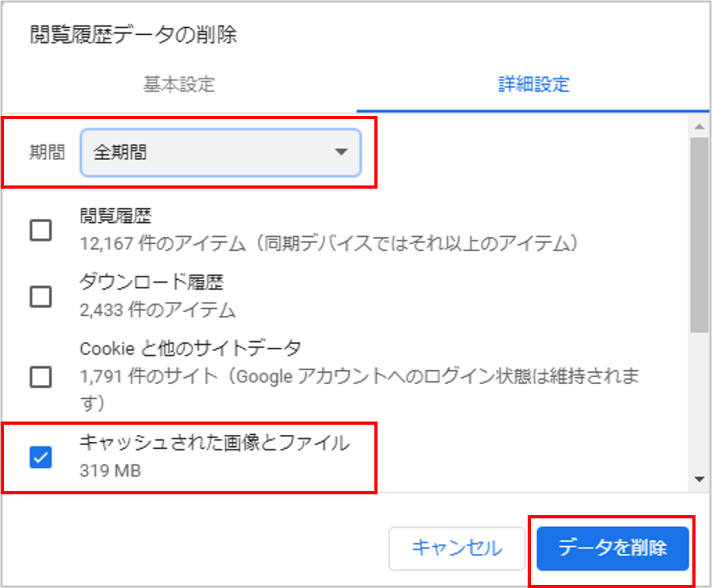
Task: Click the scrollbar track below thumb
Action: [x=699, y=401]
